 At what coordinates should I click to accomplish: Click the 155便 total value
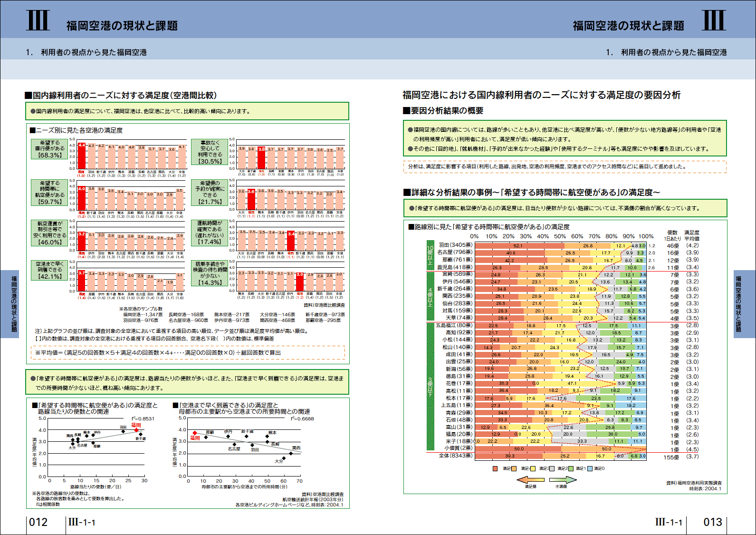pos(671,457)
